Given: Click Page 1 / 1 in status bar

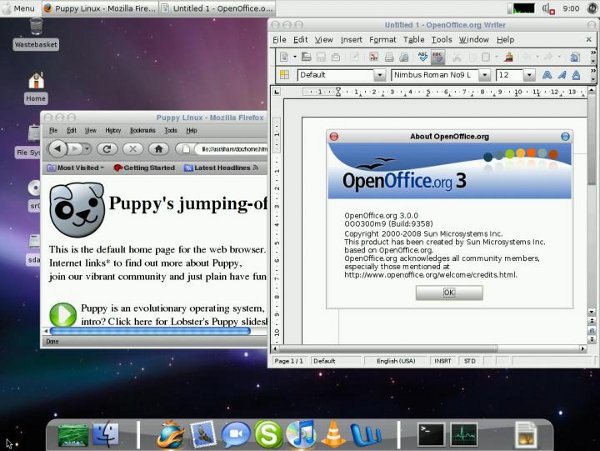Looking at the screenshot, I should coord(289,361).
